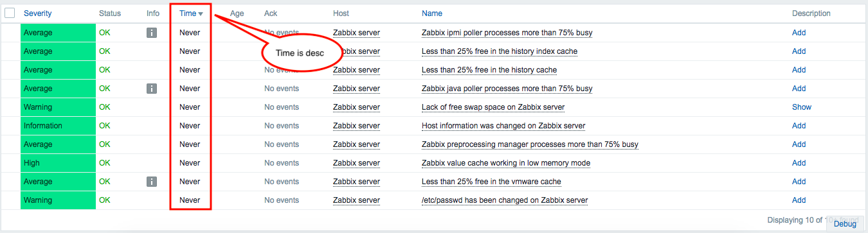Click Information severity cell
The image size is (868, 233).
(x=58, y=126)
